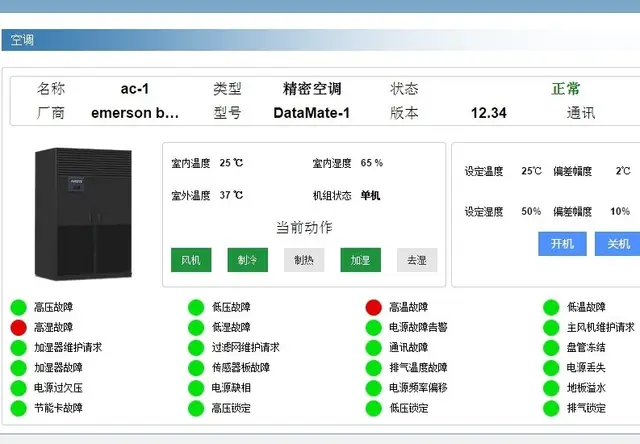
Task: Click the 电源过欠压 status indicator
Action: point(18,388)
